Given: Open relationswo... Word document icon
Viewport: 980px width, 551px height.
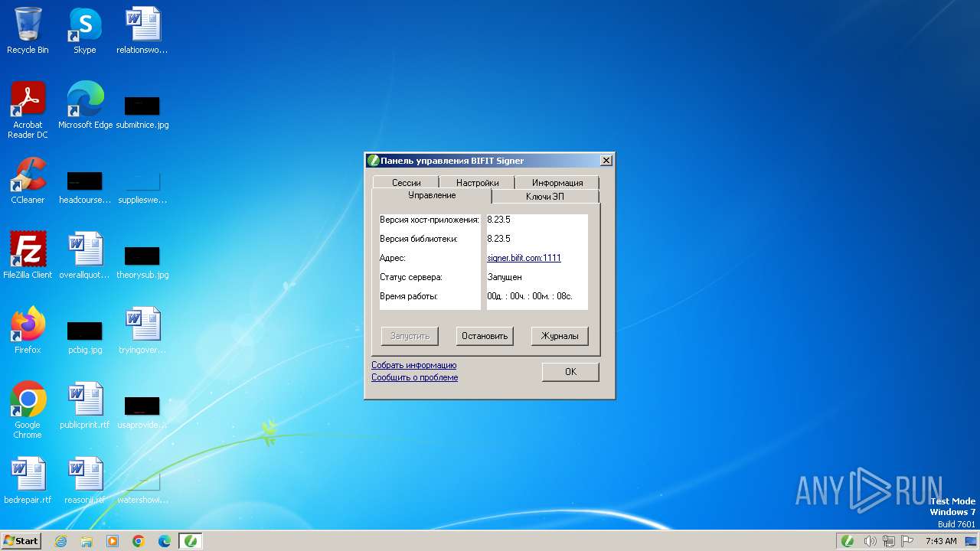Looking at the screenshot, I should coord(142,31).
